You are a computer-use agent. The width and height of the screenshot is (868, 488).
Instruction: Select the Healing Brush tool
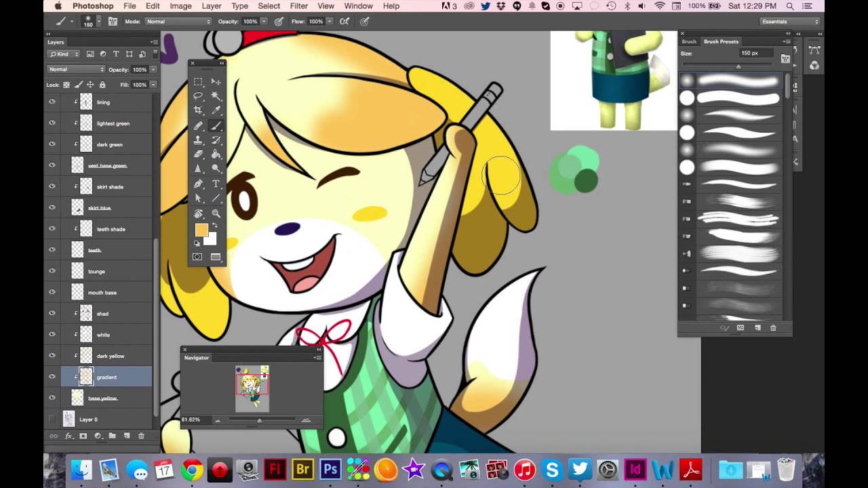click(198, 125)
